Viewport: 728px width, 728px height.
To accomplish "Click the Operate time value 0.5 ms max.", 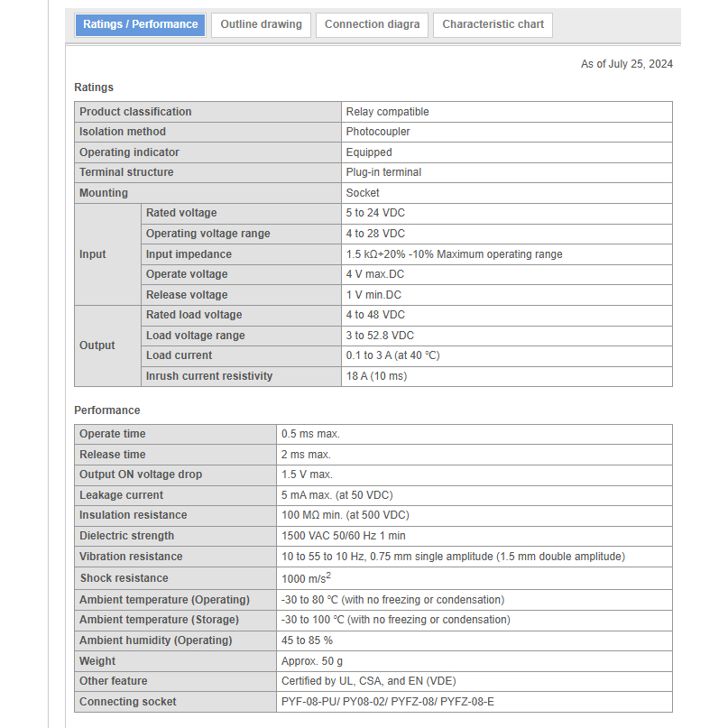I will 310,434.
